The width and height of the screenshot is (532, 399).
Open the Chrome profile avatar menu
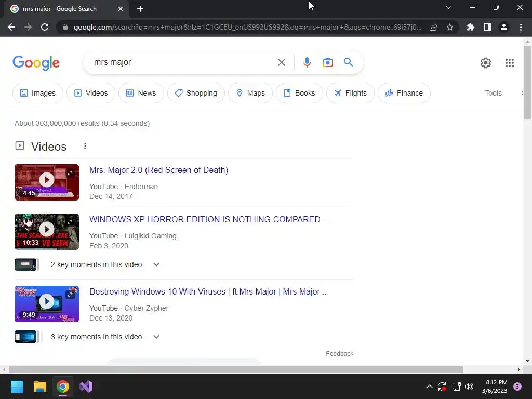(504, 27)
